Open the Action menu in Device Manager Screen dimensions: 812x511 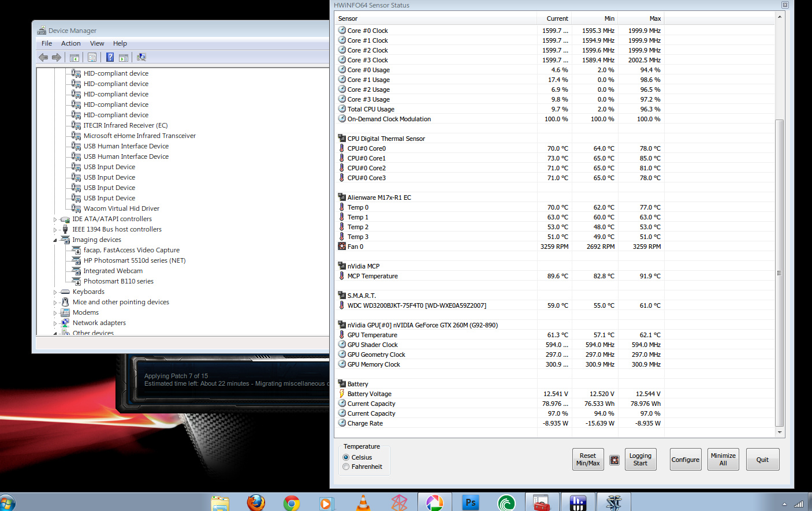tap(71, 43)
